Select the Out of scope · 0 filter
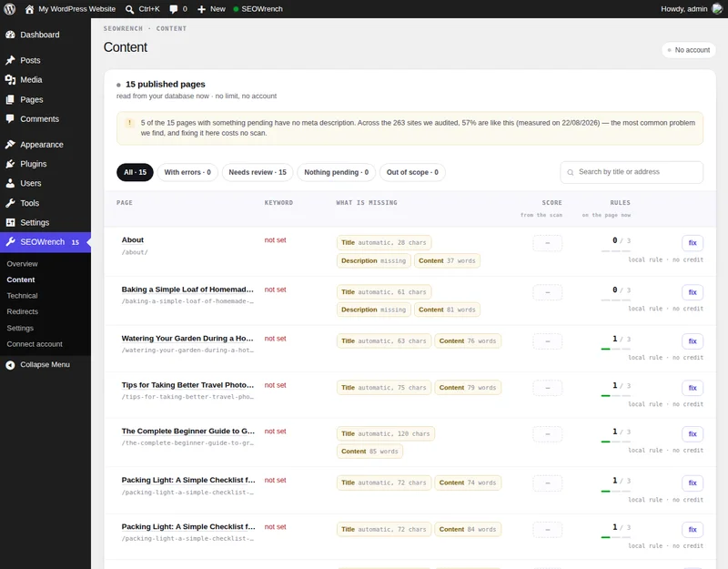The height and width of the screenshot is (569, 728). click(x=412, y=172)
